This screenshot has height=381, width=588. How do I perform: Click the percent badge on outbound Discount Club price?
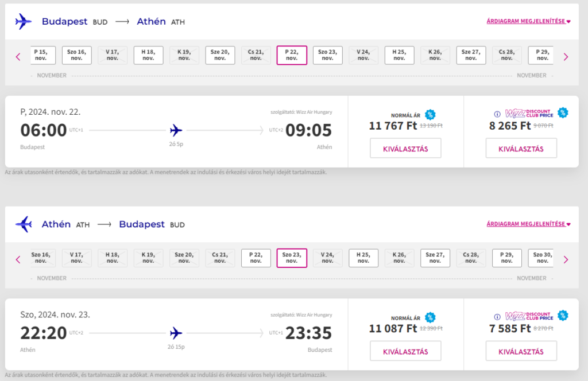click(563, 112)
